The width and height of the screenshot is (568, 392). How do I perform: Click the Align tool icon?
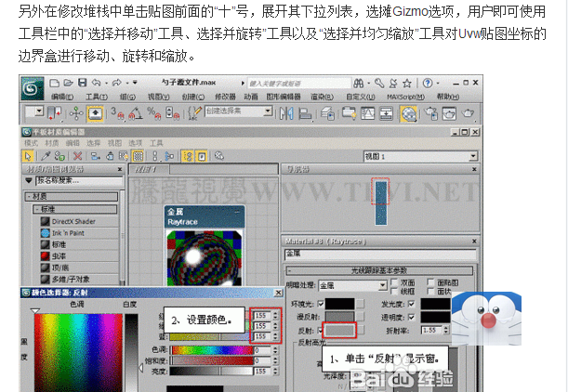pyautogui.click(x=305, y=113)
